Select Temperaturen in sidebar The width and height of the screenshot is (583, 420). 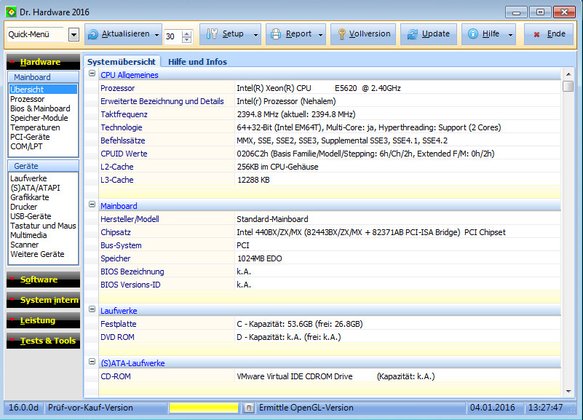(x=35, y=127)
